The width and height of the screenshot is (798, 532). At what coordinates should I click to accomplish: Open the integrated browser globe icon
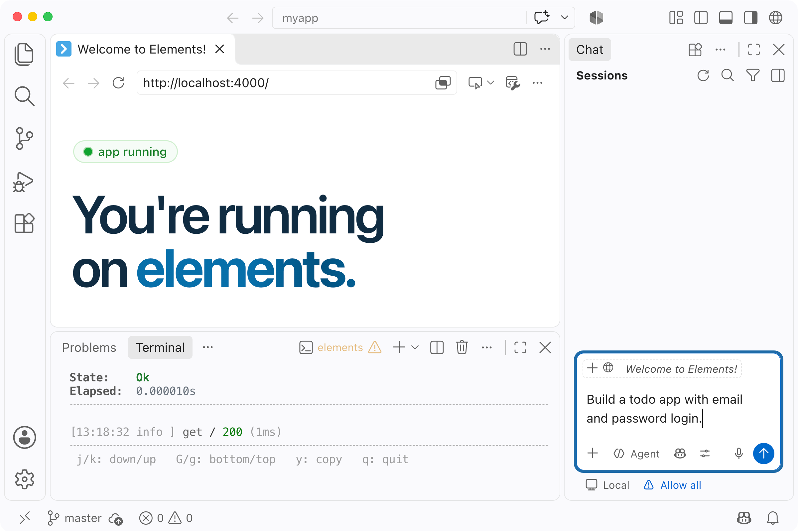pos(776,18)
